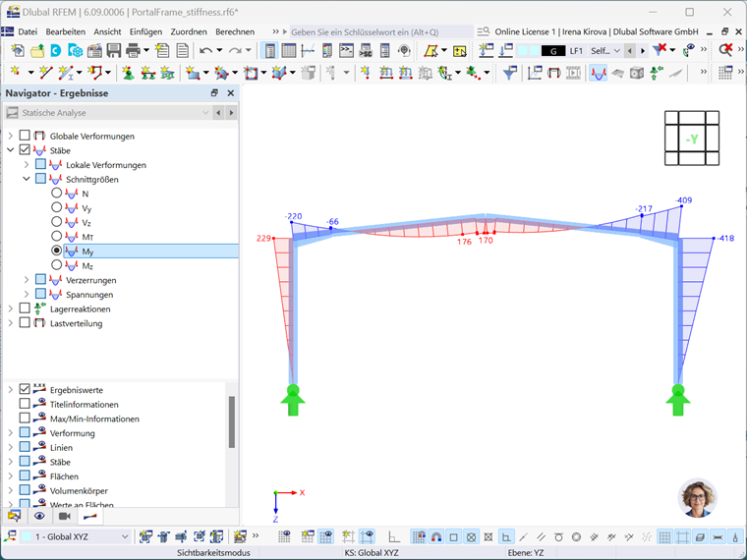Open the Bearbeiten menu
Viewport: 747px width, 560px height.
pos(66,31)
